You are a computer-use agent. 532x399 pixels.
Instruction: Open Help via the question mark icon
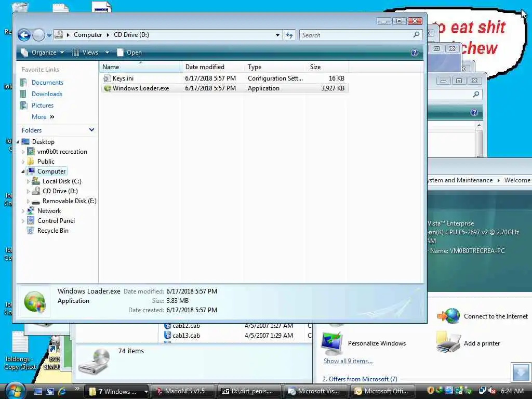tap(414, 52)
